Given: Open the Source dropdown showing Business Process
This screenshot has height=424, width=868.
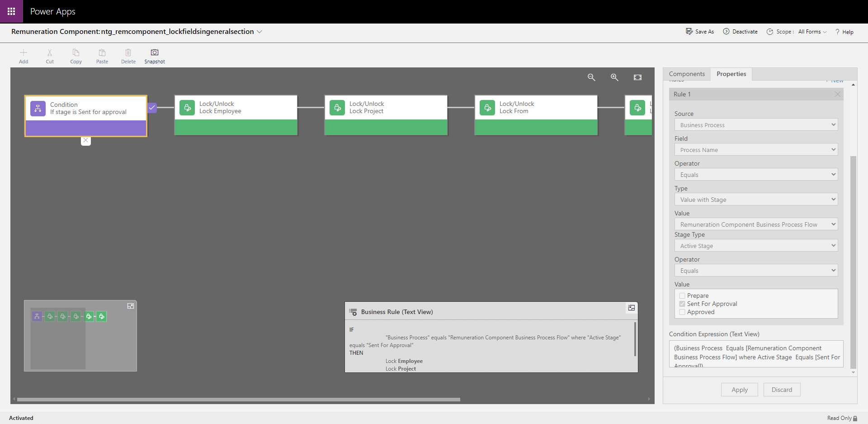Looking at the screenshot, I should (756, 125).
